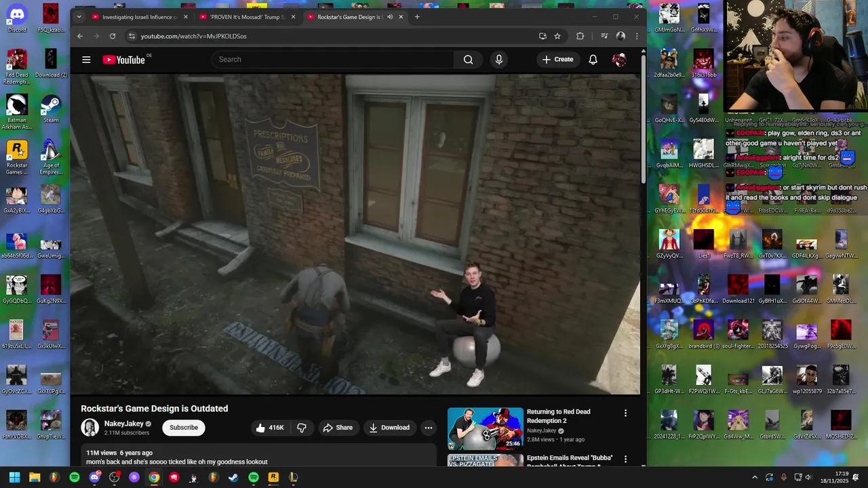The width and height of the screenshot is (868, 488).
Task: Select the Red Dead Redemption desktop shortcut
Action: 17,66
